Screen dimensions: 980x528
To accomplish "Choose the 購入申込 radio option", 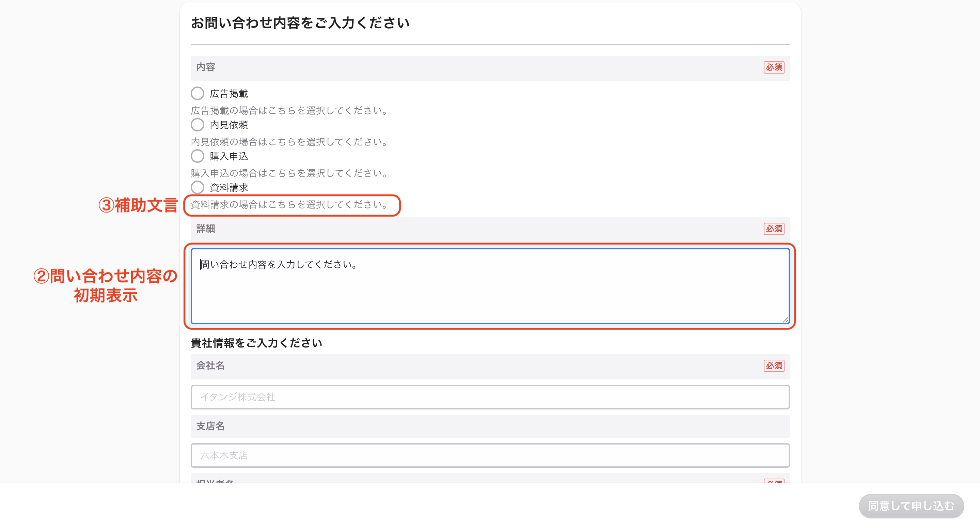I will [197, 156].
